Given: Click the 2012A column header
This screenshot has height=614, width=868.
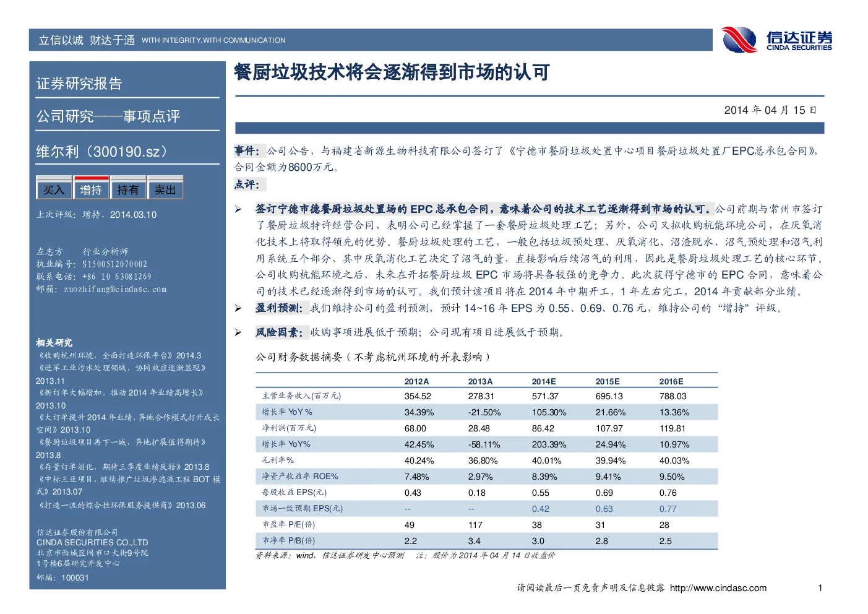Looking at the screenshot, I should click(416, 381).
